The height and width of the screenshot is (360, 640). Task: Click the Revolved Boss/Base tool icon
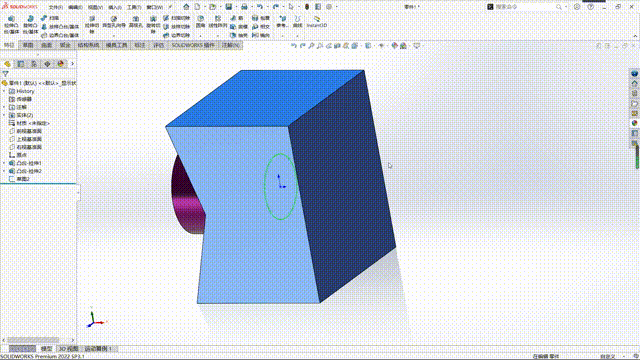pyautogui.click(x=31, y=19)
